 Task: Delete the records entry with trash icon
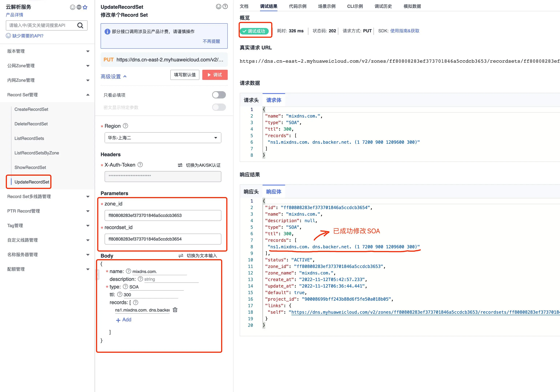175,310
